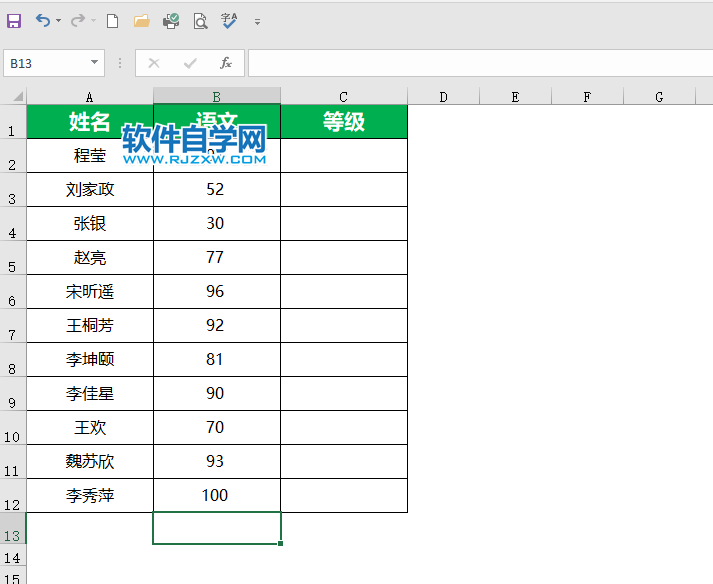Click the score cell 100

click(217, 495)
